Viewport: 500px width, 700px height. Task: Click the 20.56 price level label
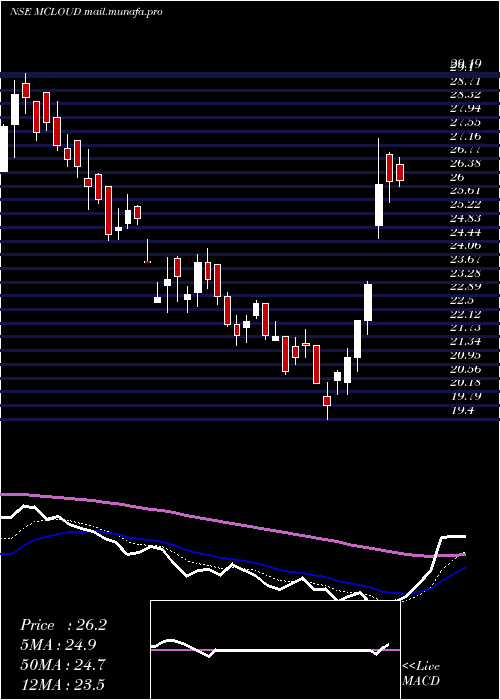[465, 369]
